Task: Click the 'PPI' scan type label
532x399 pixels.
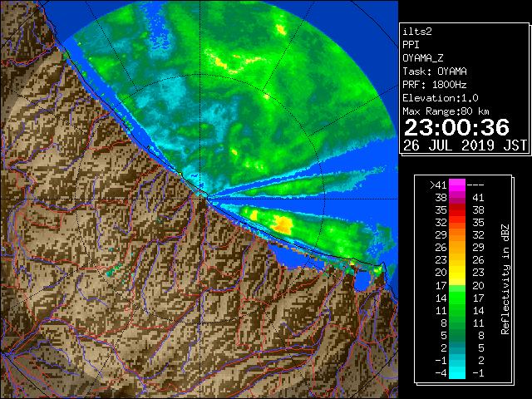Action: pos(411,45)
